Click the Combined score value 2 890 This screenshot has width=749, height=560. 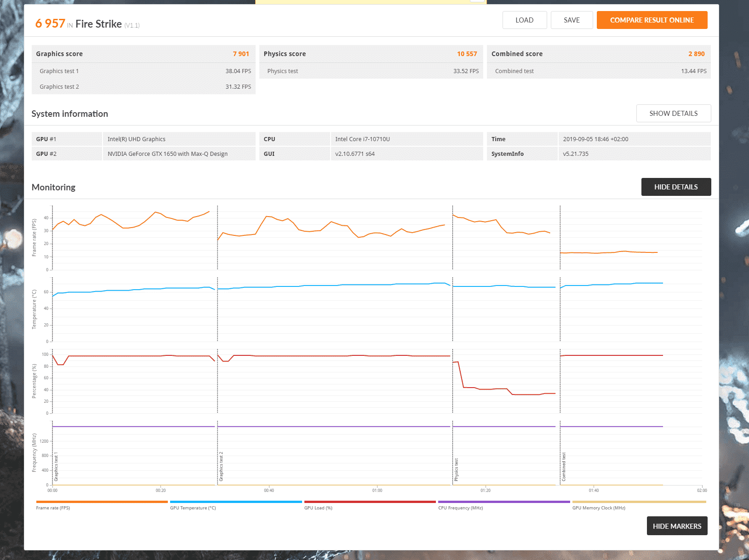pyautogui.click(x=696, y=54)
